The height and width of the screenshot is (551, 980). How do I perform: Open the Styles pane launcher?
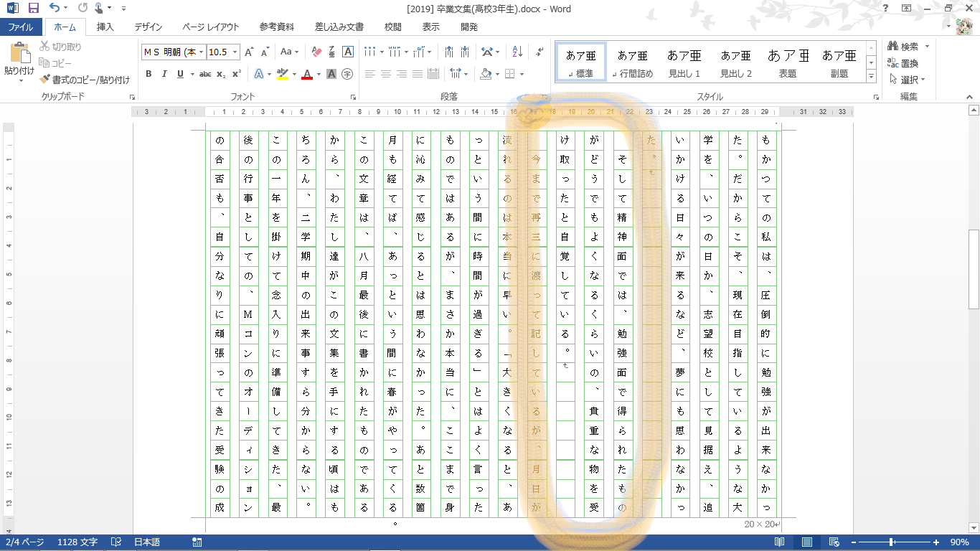click(877, 97)
